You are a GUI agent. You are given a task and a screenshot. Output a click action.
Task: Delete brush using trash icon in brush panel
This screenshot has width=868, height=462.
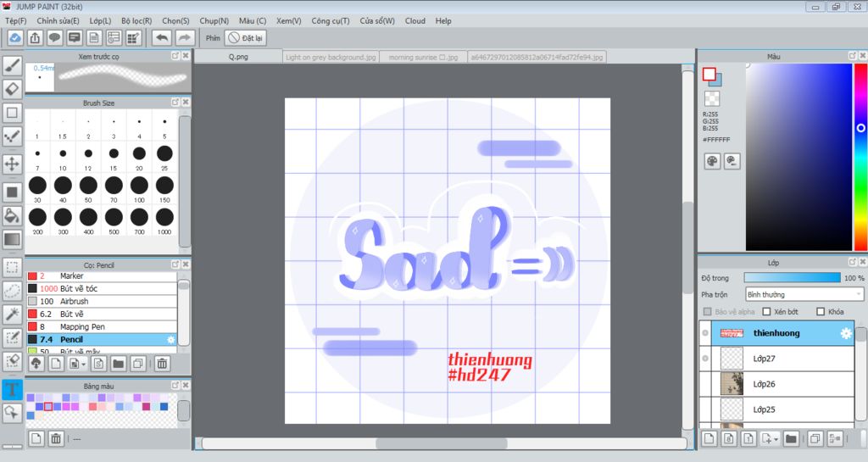(x=162, y=364)
